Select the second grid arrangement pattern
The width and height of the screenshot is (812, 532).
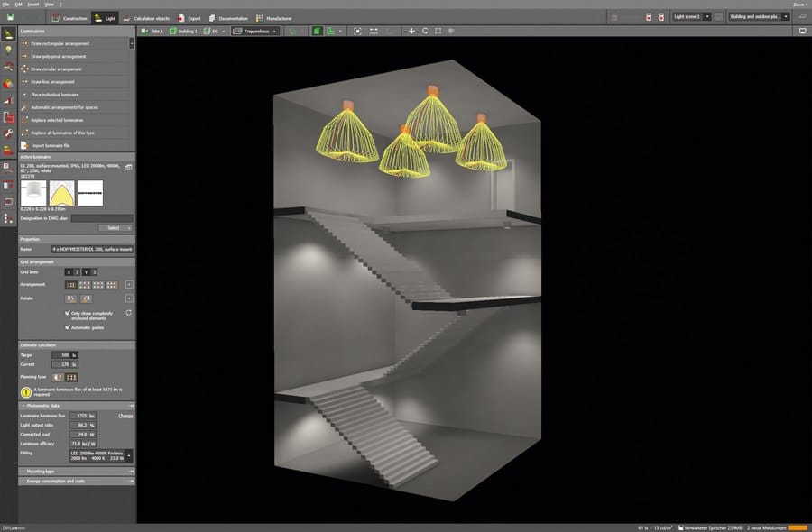click(85, 285)
